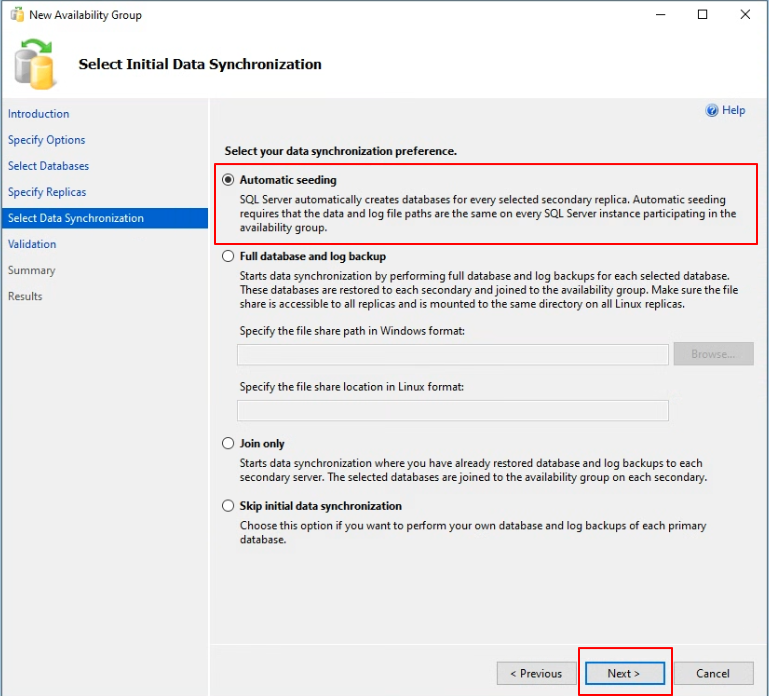Viewport: 769px width, 696px height.
Task: Click the New Availability Group title bar icon
Action: 17,15
